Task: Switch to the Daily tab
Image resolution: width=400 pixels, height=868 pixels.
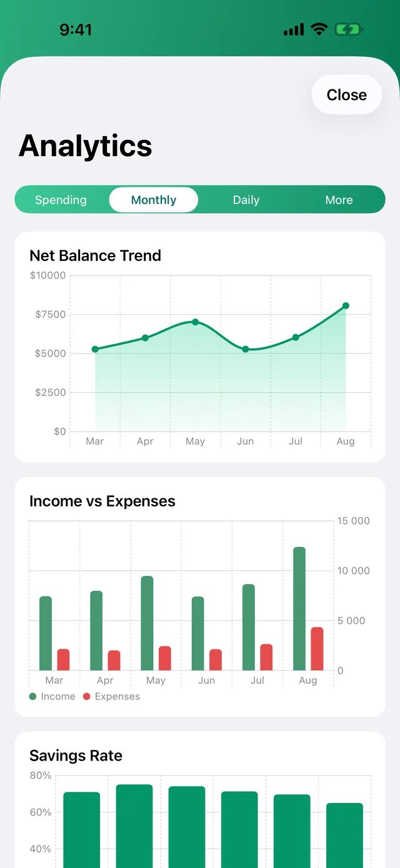Action: pos(246,200)
